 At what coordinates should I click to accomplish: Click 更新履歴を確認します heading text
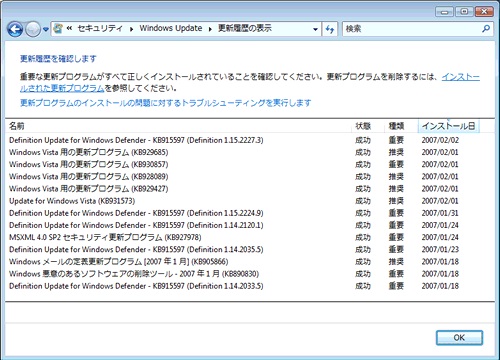(x=58, y=59)
